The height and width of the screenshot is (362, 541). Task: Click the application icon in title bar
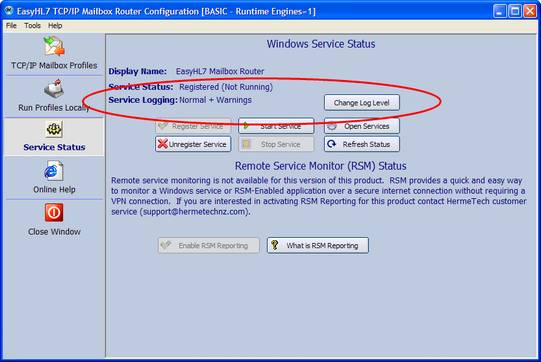click(x=9, y=11)
